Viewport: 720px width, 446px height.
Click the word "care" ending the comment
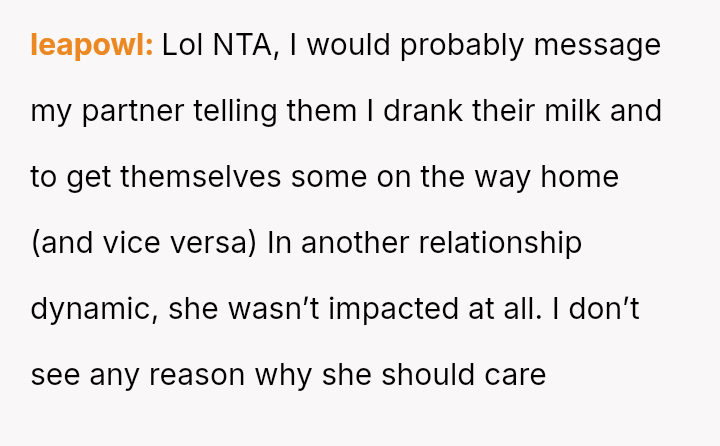point(516,375)
